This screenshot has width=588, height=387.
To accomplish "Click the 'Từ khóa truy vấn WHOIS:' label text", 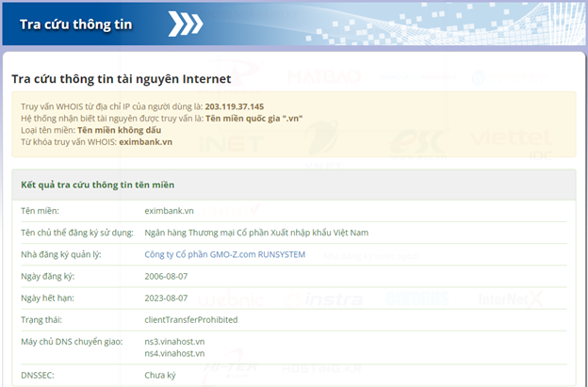I will tap(69, 142).
